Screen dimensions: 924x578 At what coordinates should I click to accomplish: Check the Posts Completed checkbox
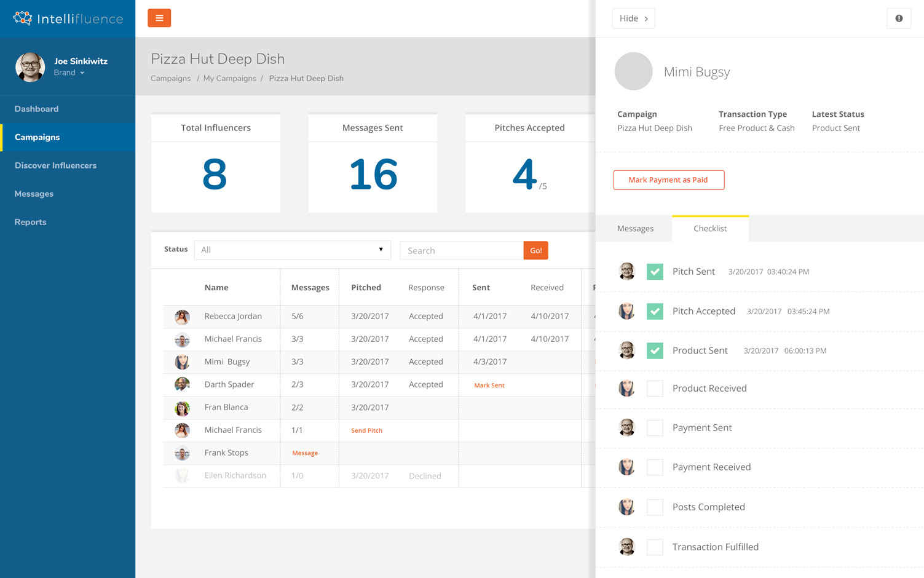655,507
